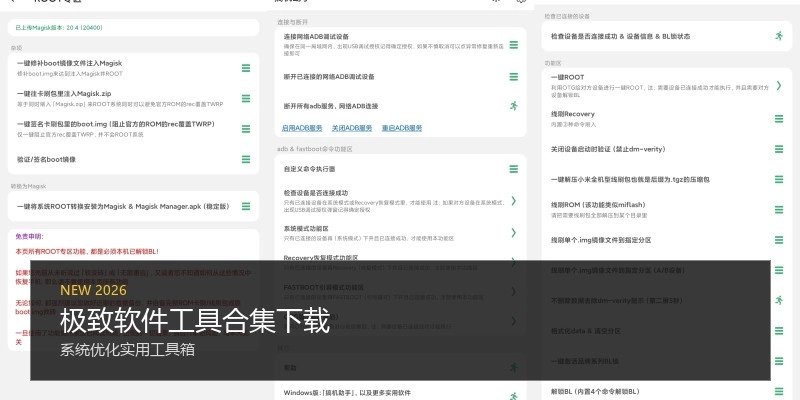Viewport: 800px width, 400px height.
Task: Select 转换为Magisk section label
Action: tap(29, 186)
